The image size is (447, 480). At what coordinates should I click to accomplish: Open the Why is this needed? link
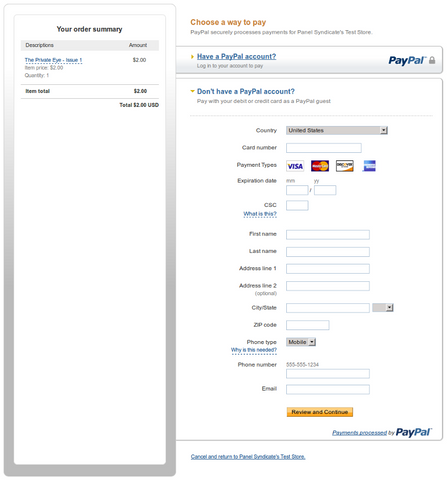click(254, 350)
